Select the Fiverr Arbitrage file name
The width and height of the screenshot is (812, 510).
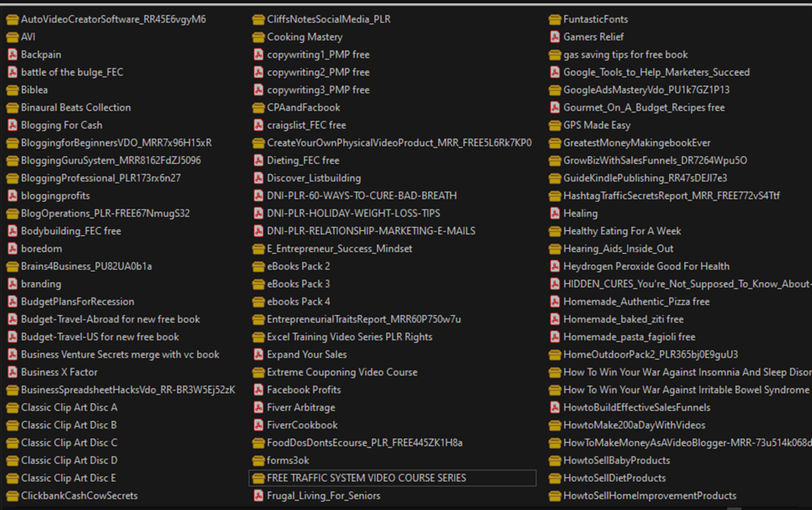(x=301, y=408)
